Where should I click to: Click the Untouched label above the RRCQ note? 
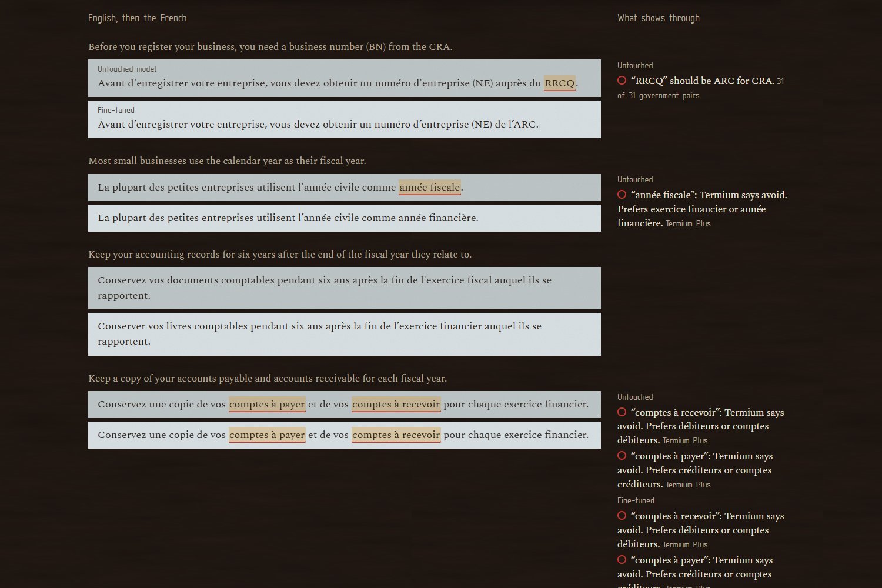pyautogui.click(x=635, y=65)
